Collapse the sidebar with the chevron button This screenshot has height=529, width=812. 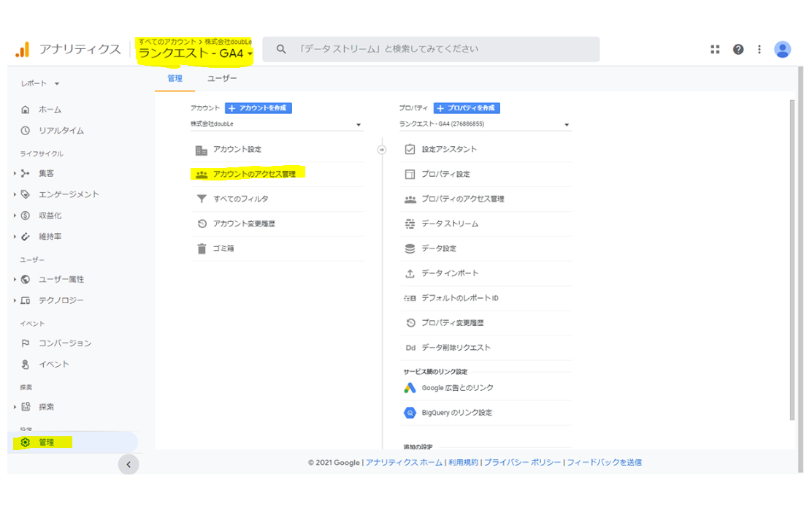(129, 464)
